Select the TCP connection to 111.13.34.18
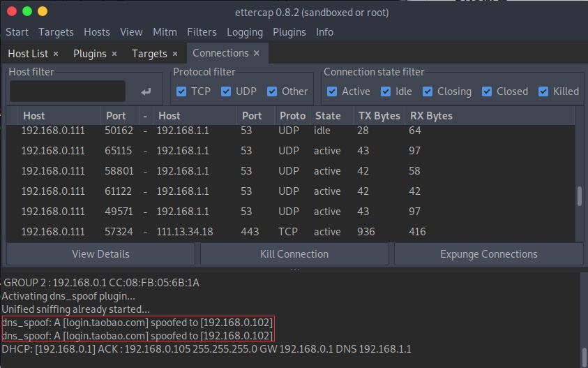Screen dimensions: 588x368 290,232
